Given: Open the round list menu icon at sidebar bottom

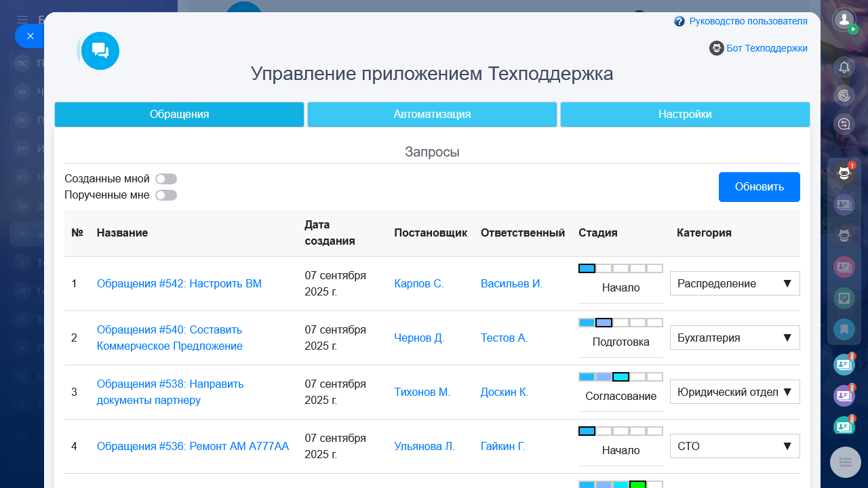Looking at the screenshot, I should coord(845,462).
